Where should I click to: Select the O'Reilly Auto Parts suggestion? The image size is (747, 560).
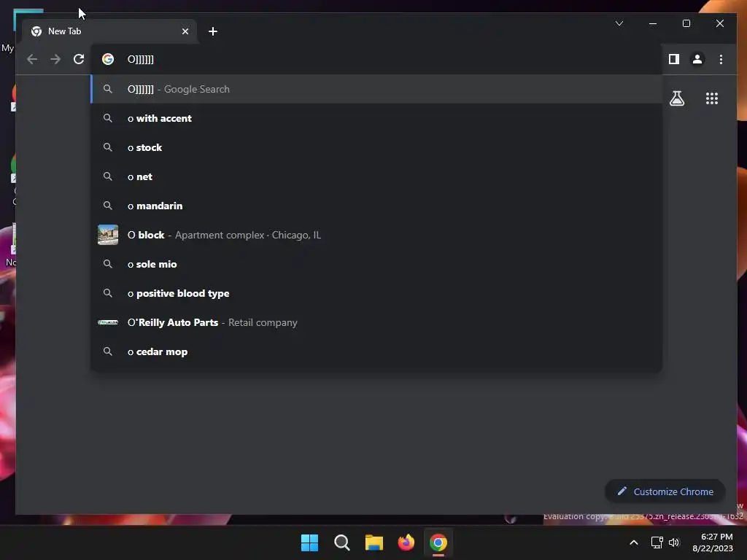376,322
